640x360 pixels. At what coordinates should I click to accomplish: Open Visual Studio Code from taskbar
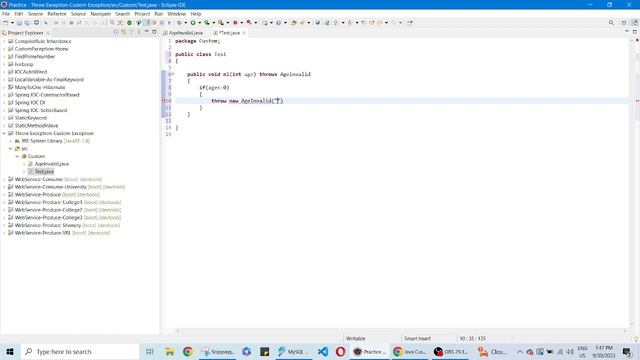323,351
